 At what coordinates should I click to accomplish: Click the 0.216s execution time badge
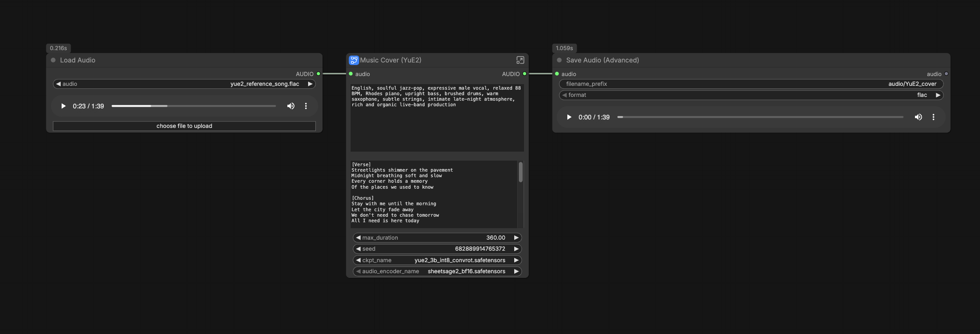[x=58, y=48]
